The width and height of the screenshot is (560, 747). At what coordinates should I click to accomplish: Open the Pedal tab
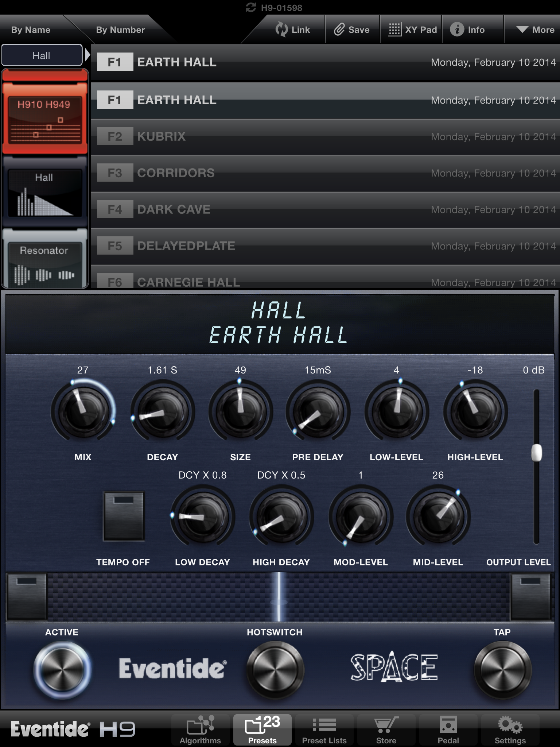pyautogui.click(x=448, y=729)
